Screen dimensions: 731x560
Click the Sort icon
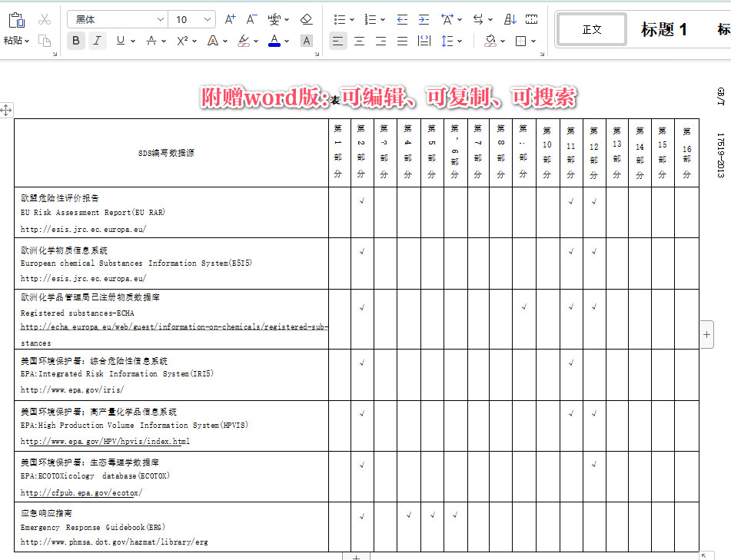click(510, 19)
